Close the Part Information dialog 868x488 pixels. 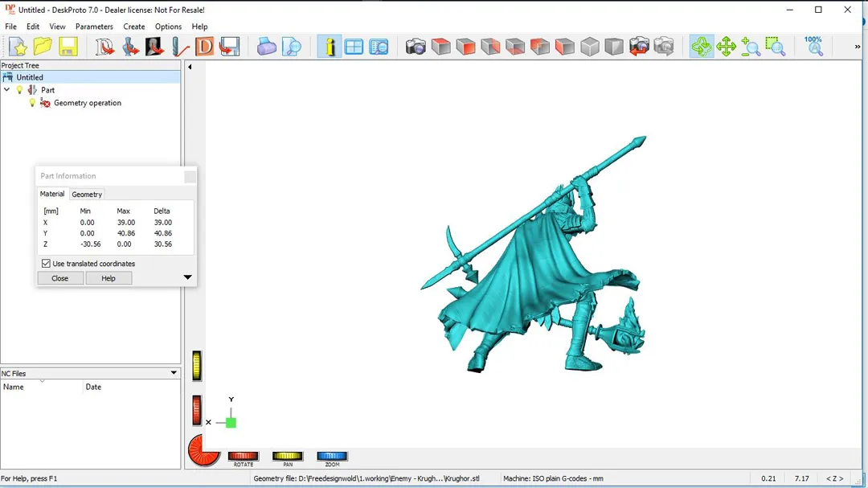click(60, 278)
